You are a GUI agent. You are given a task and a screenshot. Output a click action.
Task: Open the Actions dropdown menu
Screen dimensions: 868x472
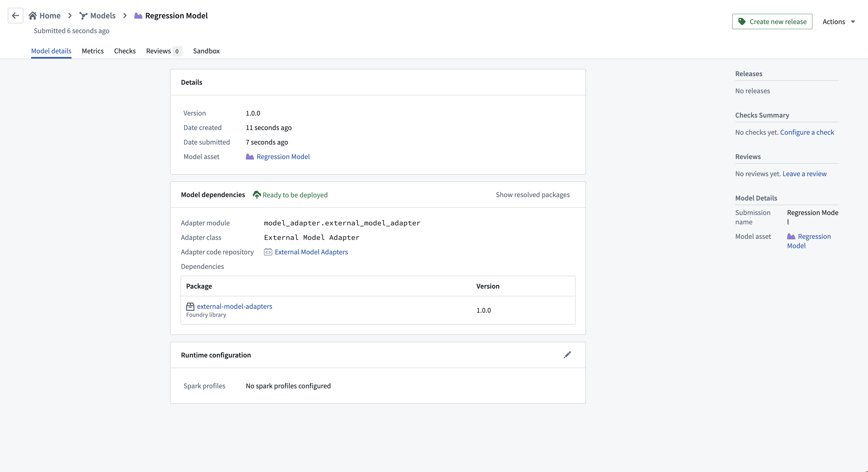tap(839, 22)
